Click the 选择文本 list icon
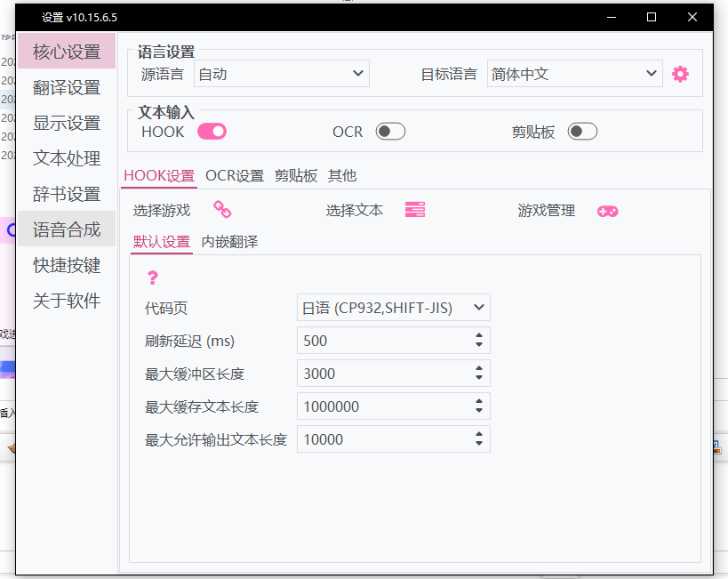Image resolution: width=728 pixels, height=579 pixels. [x=415, y=210]
